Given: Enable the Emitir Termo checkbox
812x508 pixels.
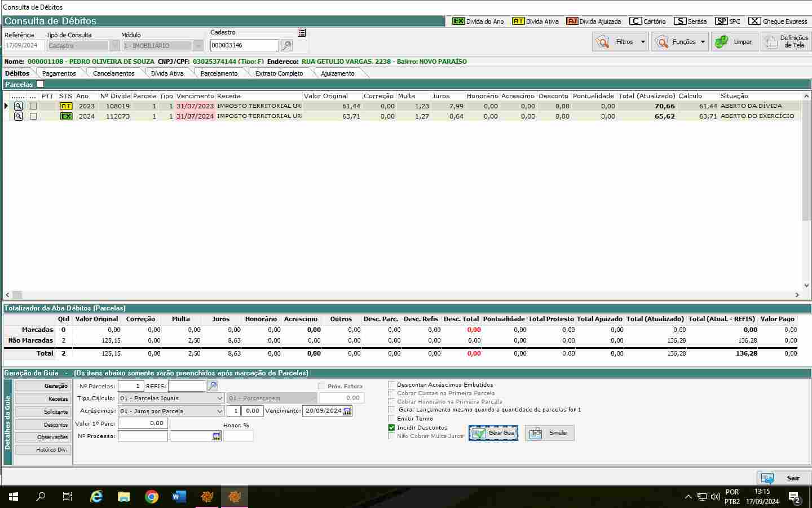Looking at the screenshot, I should point(391,418).
